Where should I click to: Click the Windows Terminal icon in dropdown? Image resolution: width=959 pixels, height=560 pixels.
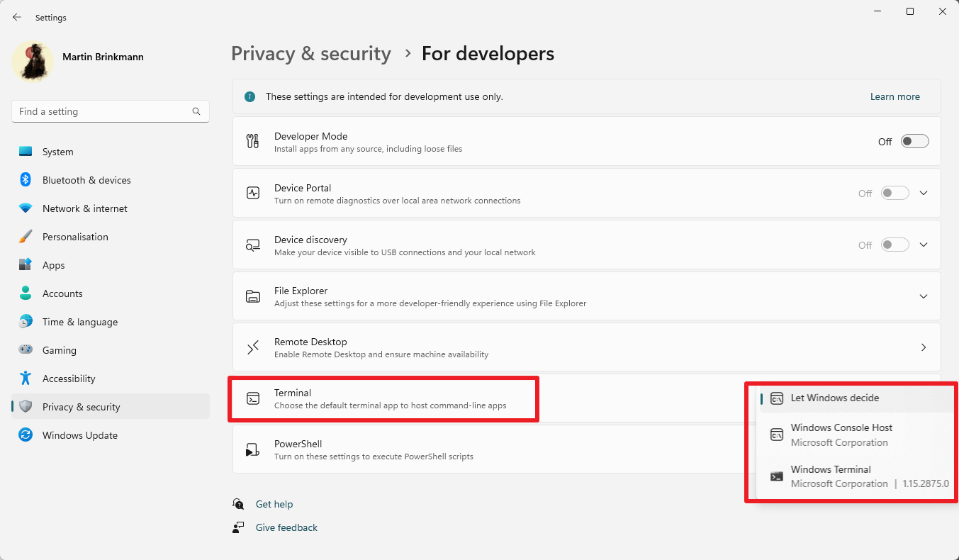pos(777,476)
